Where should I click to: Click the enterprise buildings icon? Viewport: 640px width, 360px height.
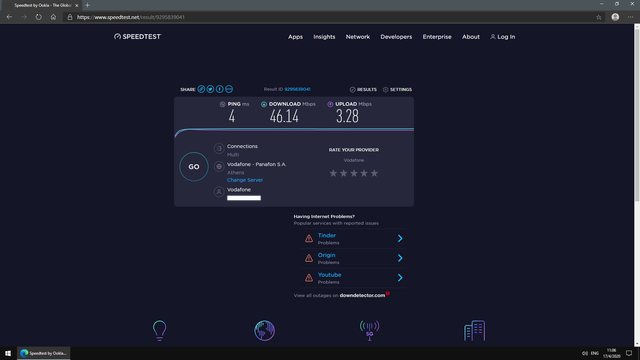(x=474, y=330)
